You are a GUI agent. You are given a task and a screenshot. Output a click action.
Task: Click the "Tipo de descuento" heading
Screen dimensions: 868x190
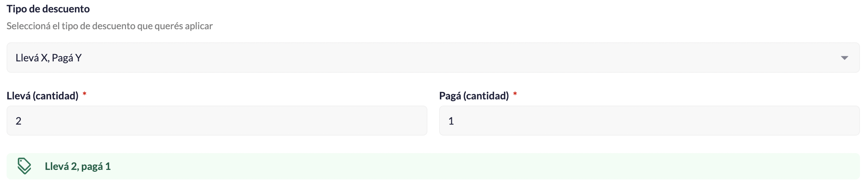[48, 9]
